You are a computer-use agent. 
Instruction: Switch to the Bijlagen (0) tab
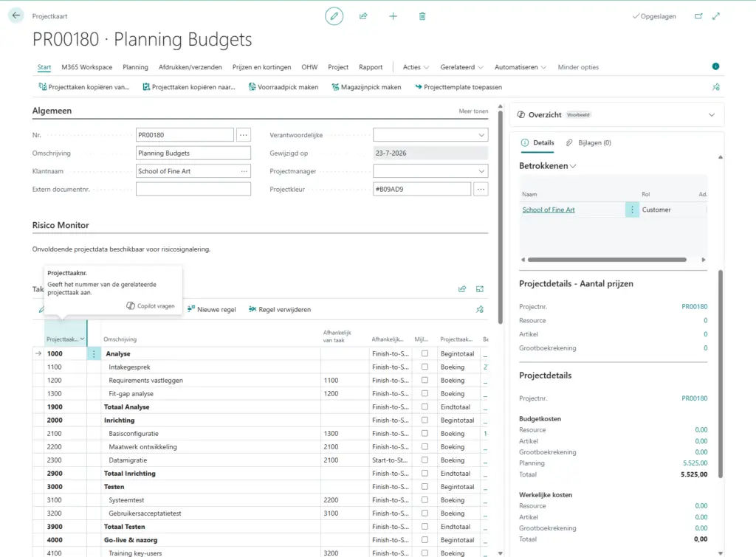pos(588,142)
